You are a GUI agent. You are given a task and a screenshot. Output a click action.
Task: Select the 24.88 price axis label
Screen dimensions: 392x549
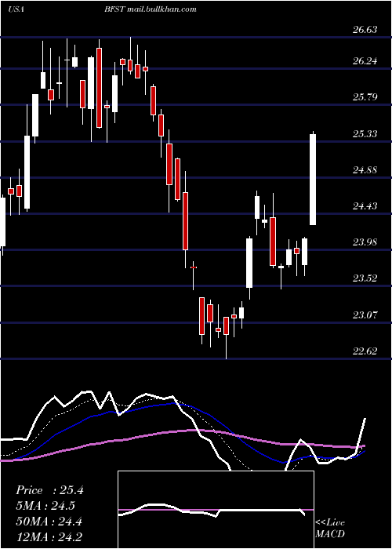pos(365,170)
